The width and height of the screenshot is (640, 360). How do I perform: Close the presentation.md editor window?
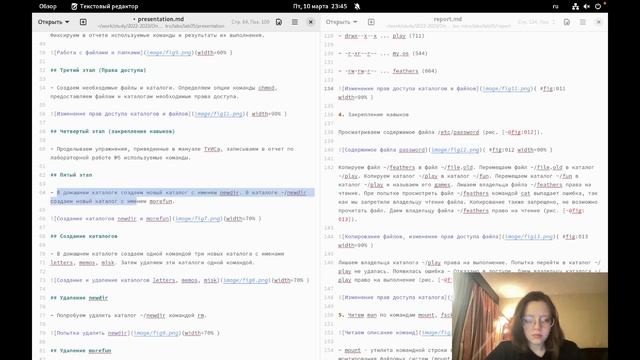pos(311,22)
